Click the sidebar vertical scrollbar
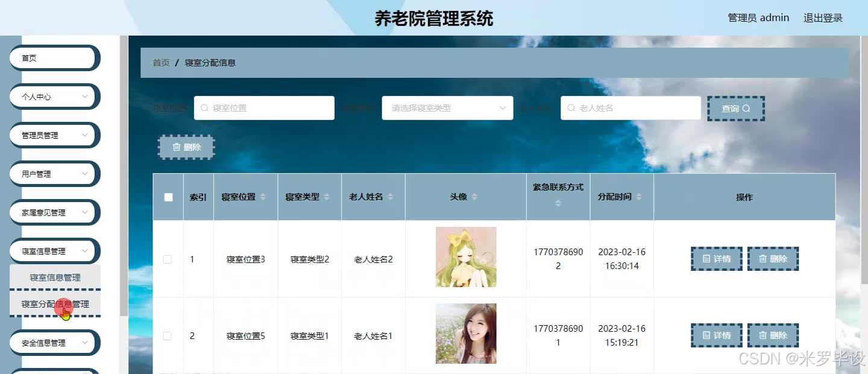Screen dimensions: 868x374 (x=124, y=175)
